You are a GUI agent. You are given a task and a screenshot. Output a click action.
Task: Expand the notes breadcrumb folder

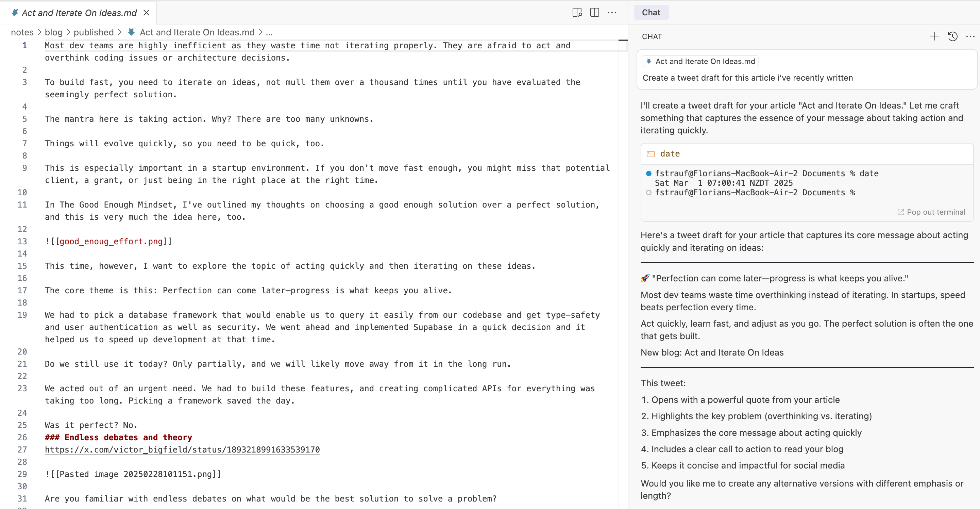point(22,32)
